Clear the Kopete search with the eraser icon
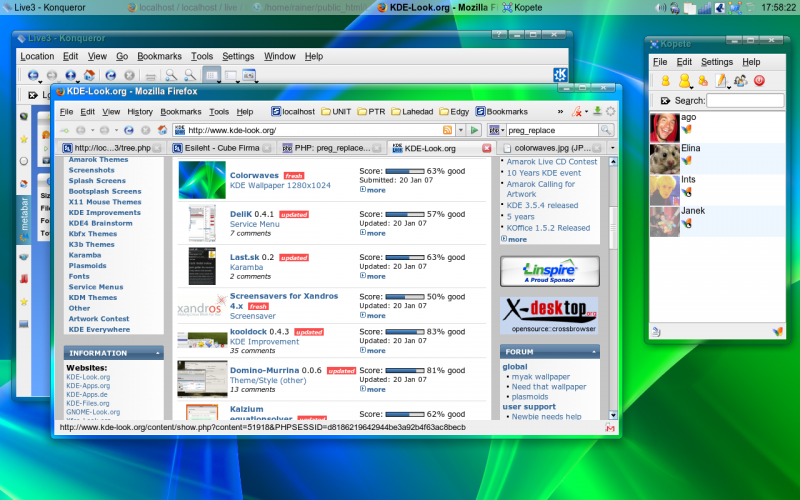The image size is (800, 500). point(665,101)
